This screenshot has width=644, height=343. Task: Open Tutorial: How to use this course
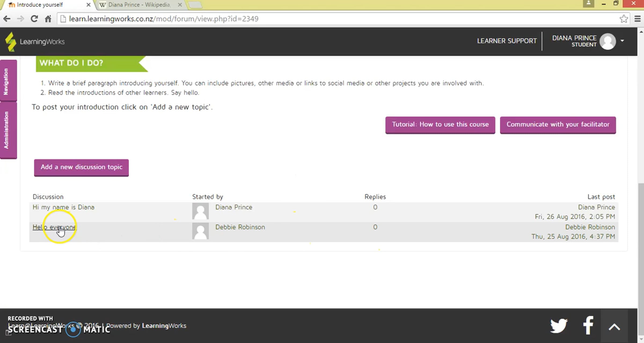click(440, 125)
